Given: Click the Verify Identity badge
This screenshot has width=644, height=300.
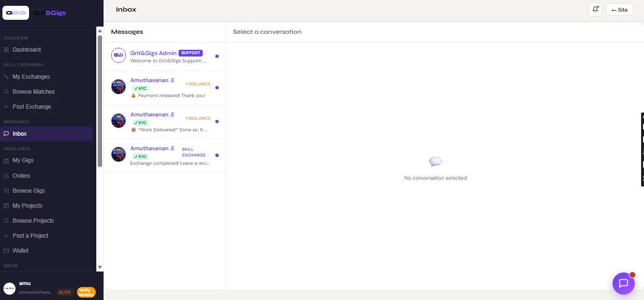Looking at the screenshot, I should pos(87,292).
